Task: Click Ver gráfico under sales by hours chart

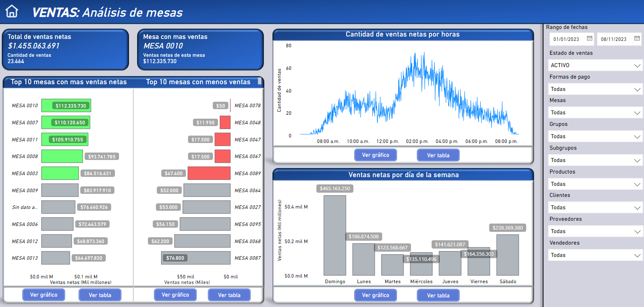Action: pos(375,155)
